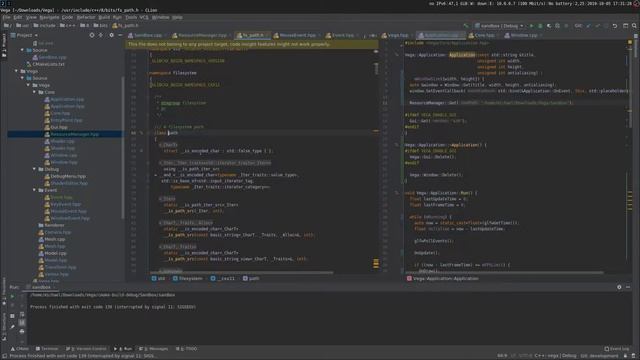Viewport: 640px width, 360px height.
Task: Switch to the Window.cpp editor tab
Action: (x=523, y=36)
